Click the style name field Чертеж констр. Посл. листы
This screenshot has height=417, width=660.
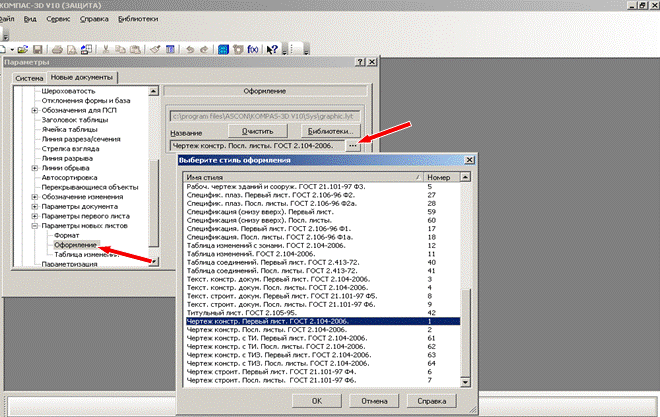coord(257,146)
